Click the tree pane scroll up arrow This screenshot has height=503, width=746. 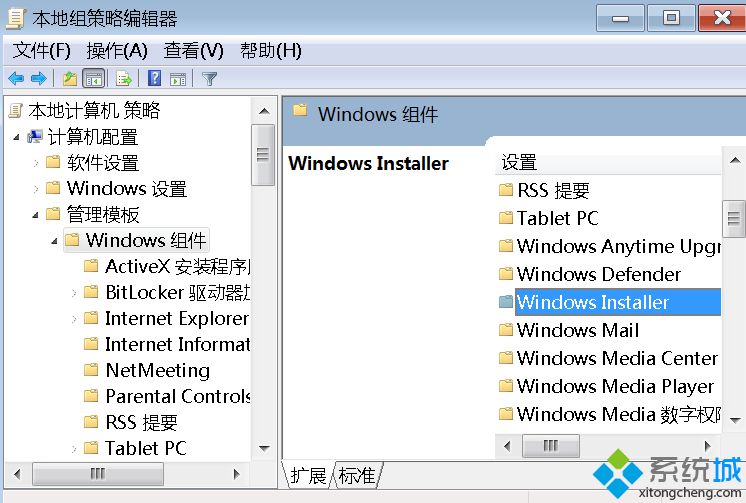point(264,111)
